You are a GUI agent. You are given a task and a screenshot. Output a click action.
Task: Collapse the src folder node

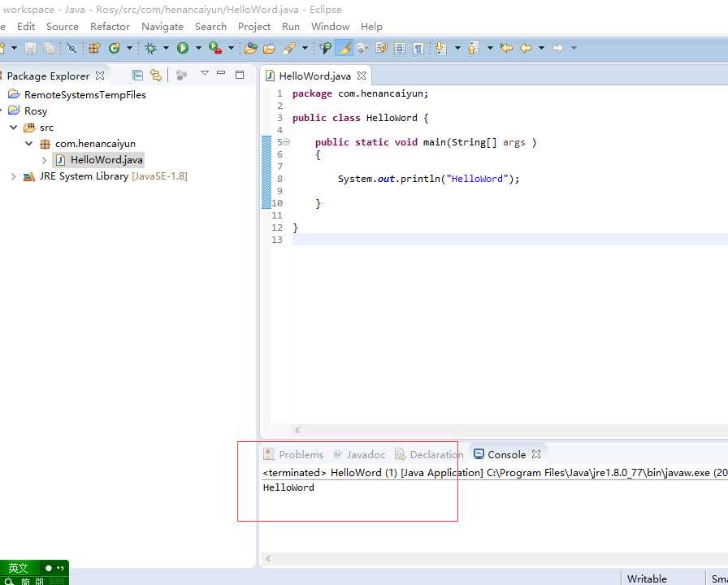point(14,128)
